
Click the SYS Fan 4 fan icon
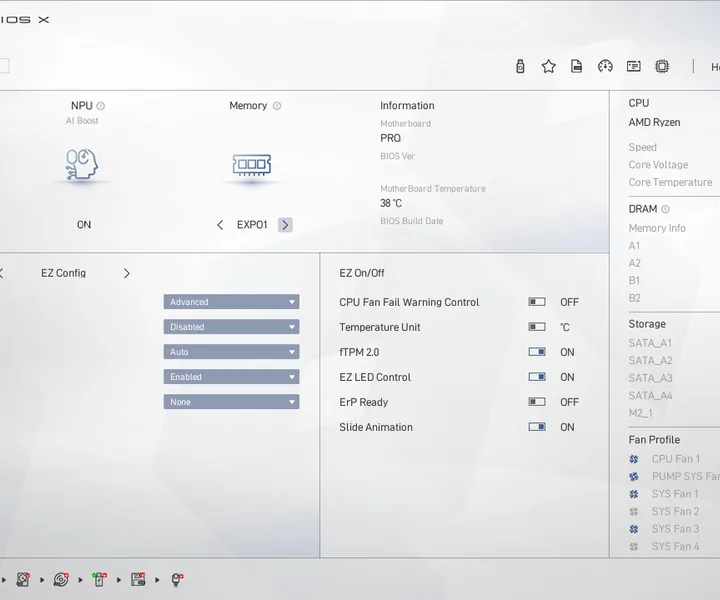coord(634,546)
